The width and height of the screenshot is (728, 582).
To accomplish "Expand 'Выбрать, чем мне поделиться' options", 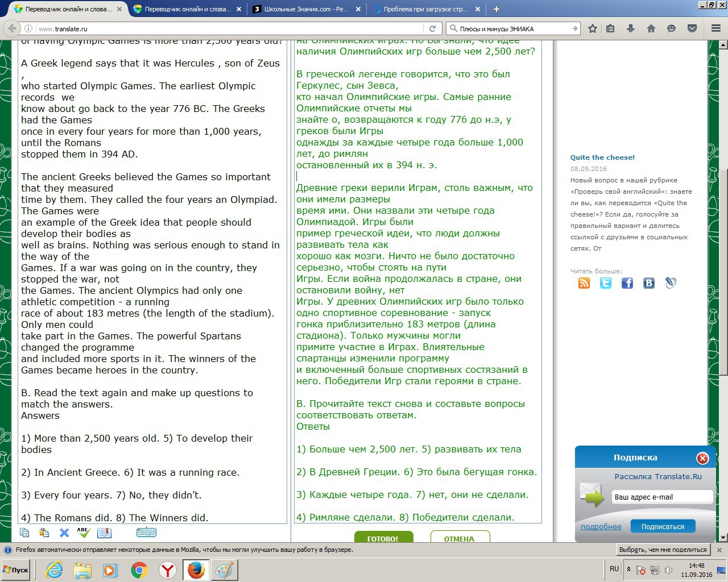I will (x=663, y=550).
